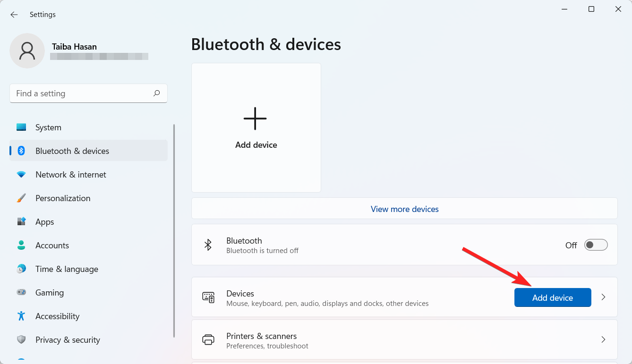Go to the Personalization category
Viewport: 632px width, 364px height.
click(88, 198)
